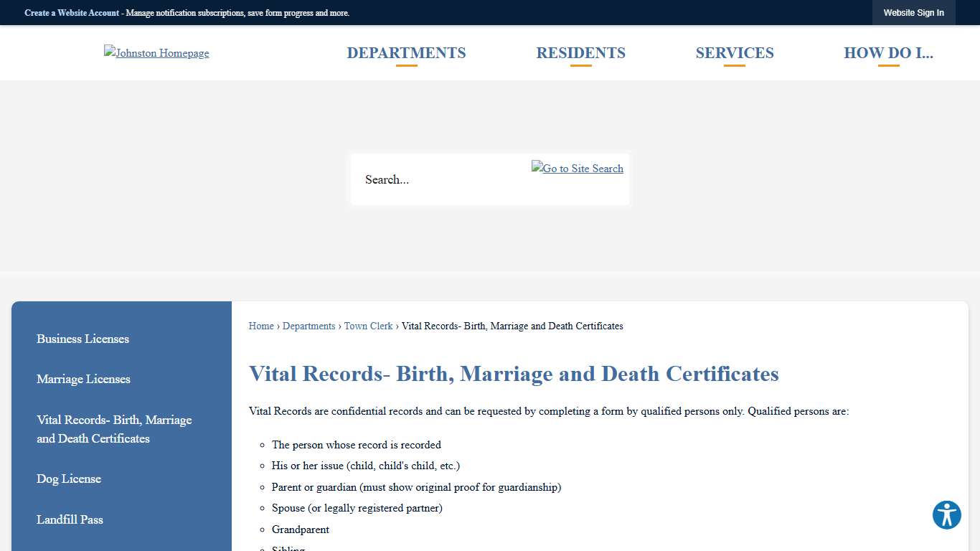Open the Dog License page
The width and height of the screenshot is (980, 551).
click(x=69, y=479)
